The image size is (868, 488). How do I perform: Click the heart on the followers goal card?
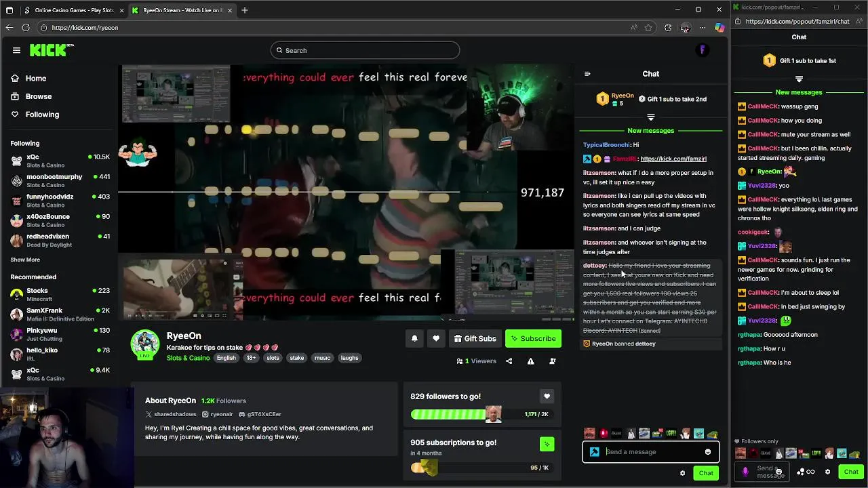pyautogui.click(x=547, y=396)
